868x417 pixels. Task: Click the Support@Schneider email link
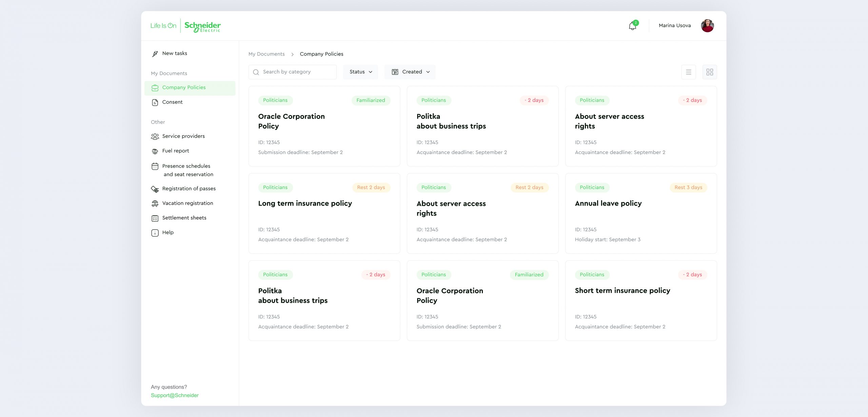[x=175, y=395]
